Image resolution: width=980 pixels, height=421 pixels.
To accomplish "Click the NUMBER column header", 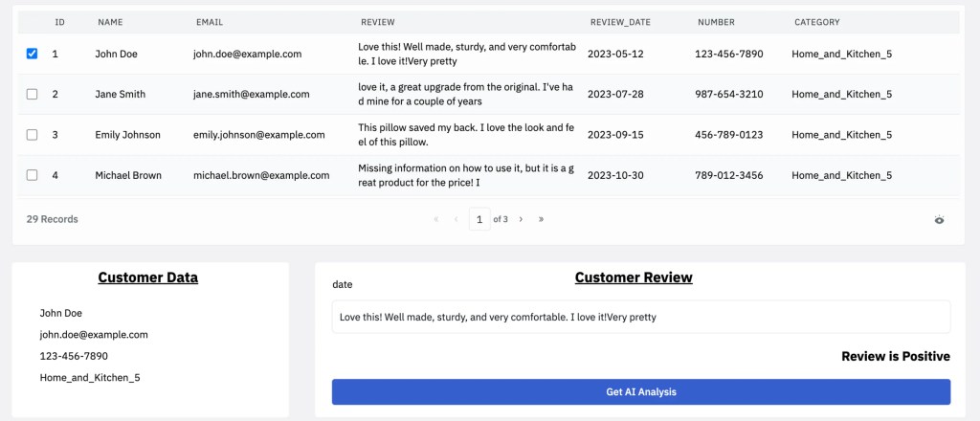I will [716, 22].
